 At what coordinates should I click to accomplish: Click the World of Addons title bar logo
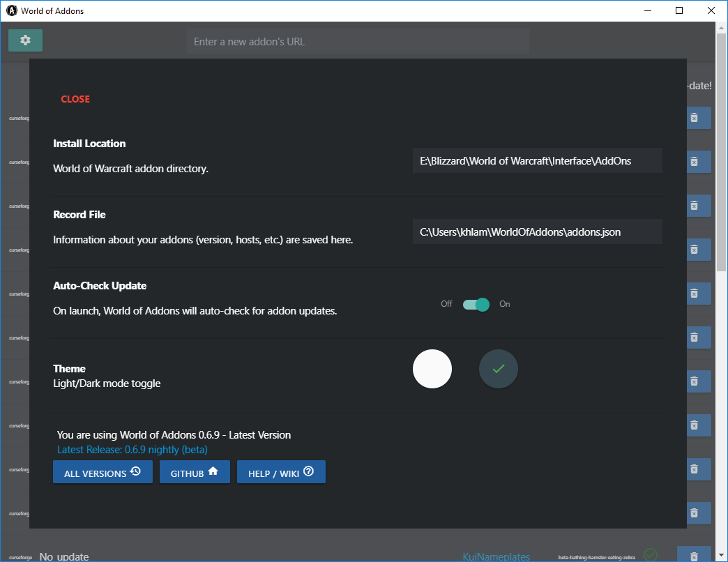(12, 10)
